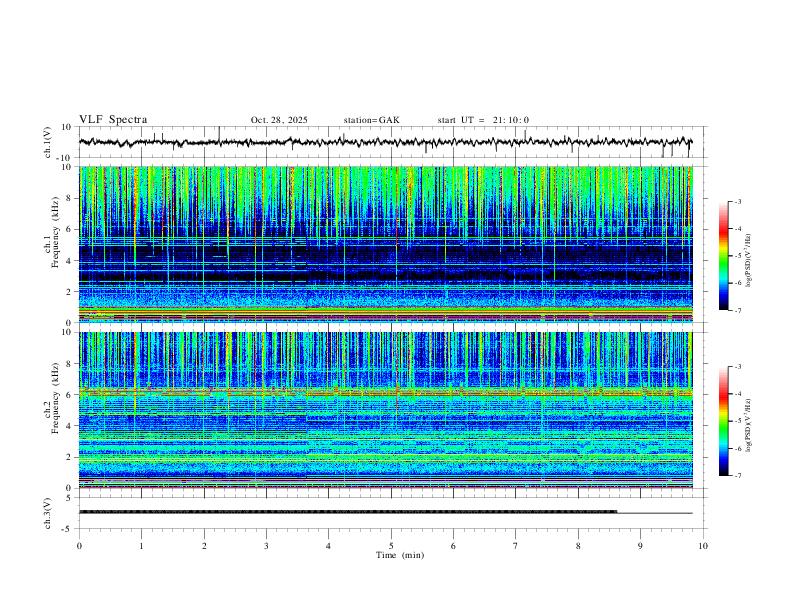The image size is (792, 612).
Task: Click time axis tick label "3"
Action: tap(266, 546)
